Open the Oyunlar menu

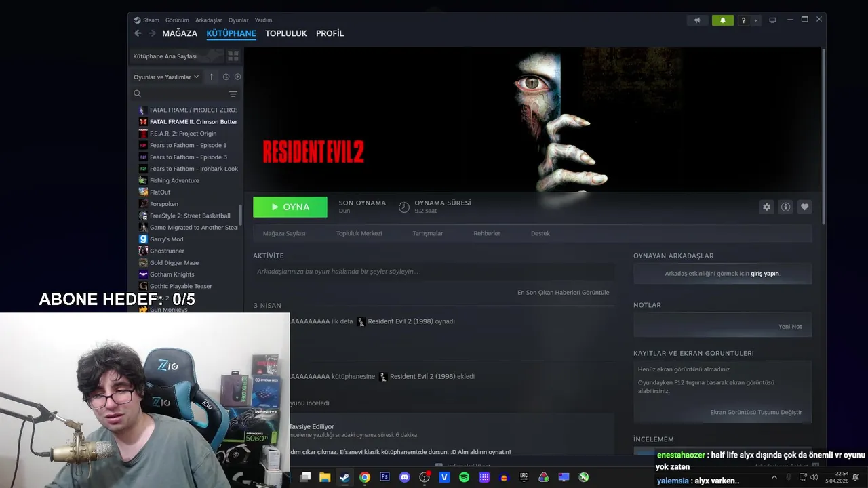(238, 20)
